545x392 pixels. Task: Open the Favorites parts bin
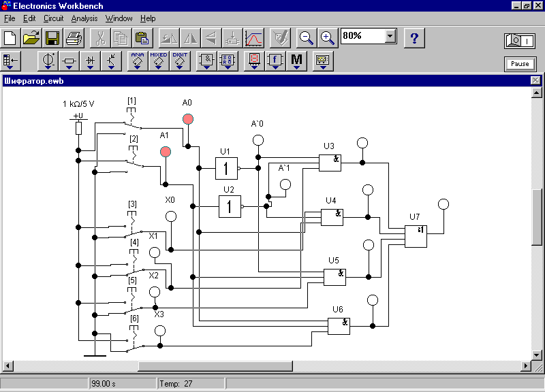pos(11,61)
